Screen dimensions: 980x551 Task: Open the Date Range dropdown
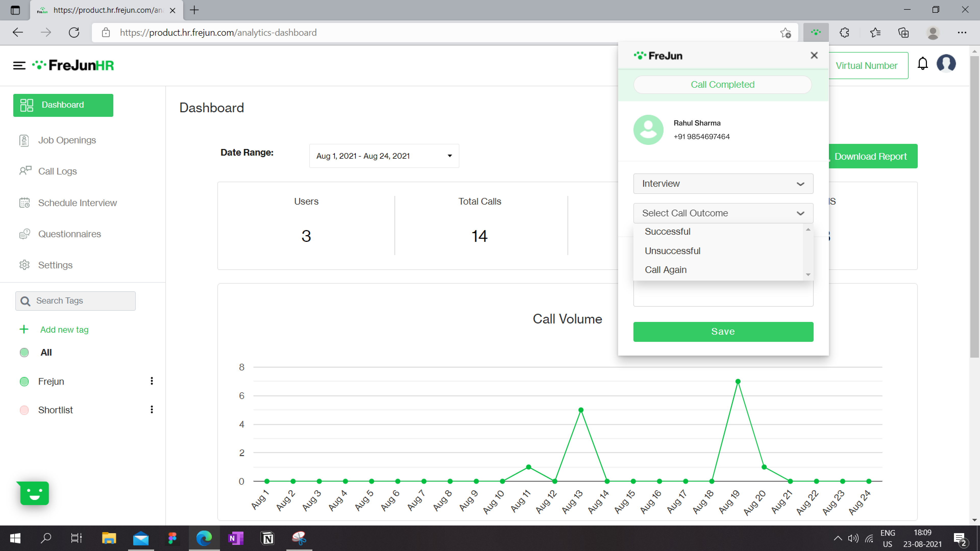pyautogui.click(x=384, y=156)
